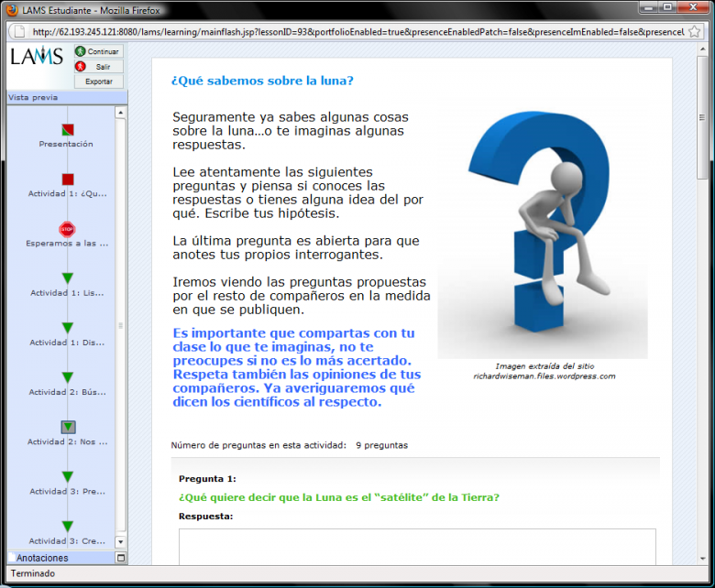The image size is (715, 588).
Task: Click the red Salir stop icon
Action: coord(81,67)
